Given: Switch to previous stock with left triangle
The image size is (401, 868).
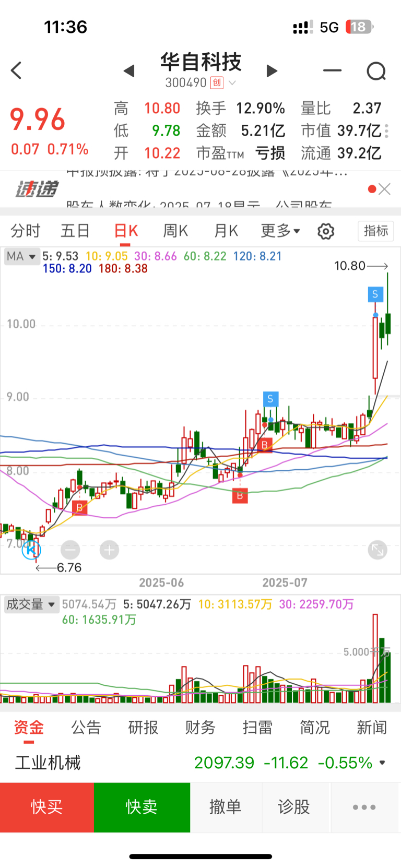Looking at the screenshot, I should pyautogui.click(x=129, y=71).
